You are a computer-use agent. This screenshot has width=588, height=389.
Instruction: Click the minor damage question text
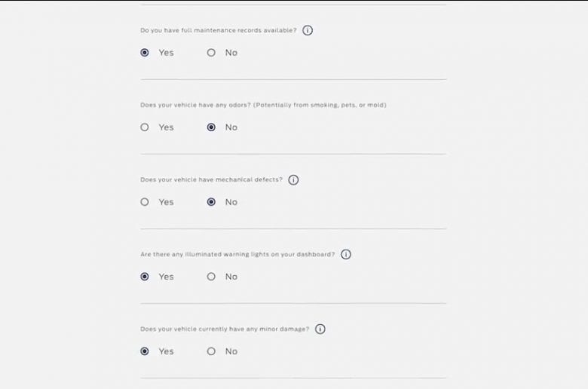(225, 329)
